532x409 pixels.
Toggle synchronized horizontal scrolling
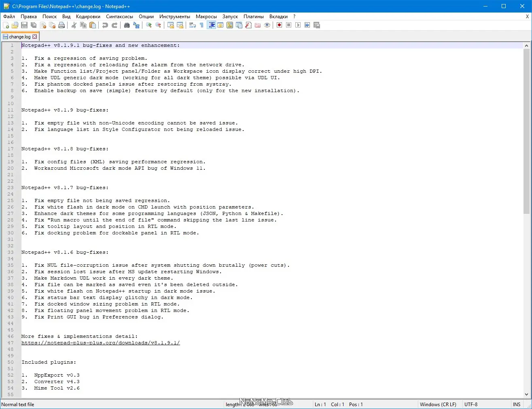pos(180,25)
